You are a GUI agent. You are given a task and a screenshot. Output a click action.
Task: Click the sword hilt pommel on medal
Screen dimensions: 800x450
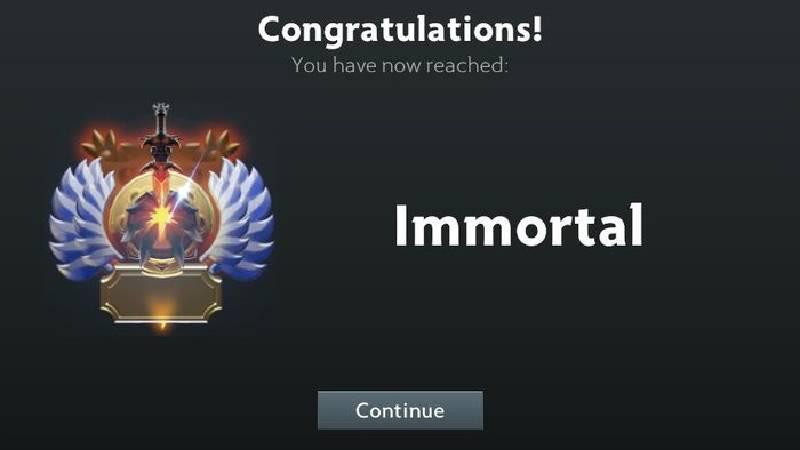click(x=161, y=109)
